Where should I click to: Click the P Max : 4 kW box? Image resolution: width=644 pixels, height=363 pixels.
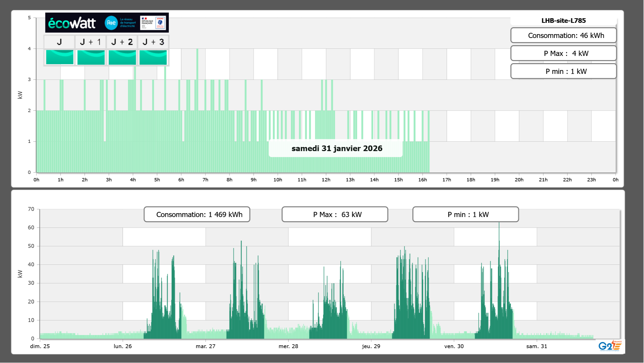pyautogui.click(x=563, y=53)
